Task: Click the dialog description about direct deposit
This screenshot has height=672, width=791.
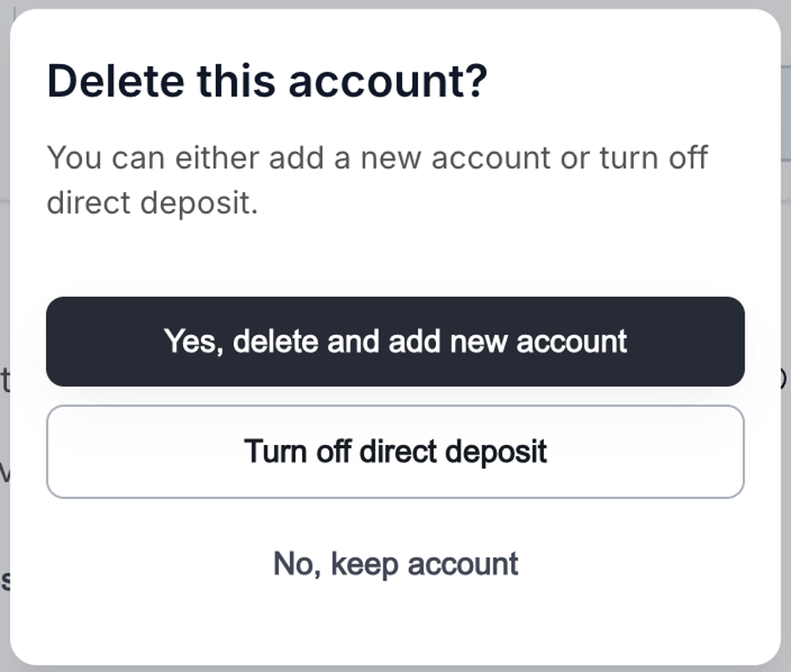Action: 377,180
